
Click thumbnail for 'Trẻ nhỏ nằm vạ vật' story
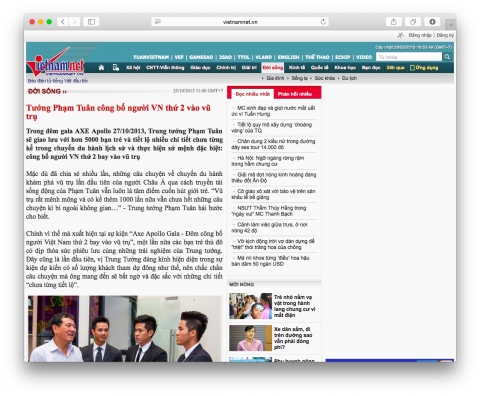point(250,306)
